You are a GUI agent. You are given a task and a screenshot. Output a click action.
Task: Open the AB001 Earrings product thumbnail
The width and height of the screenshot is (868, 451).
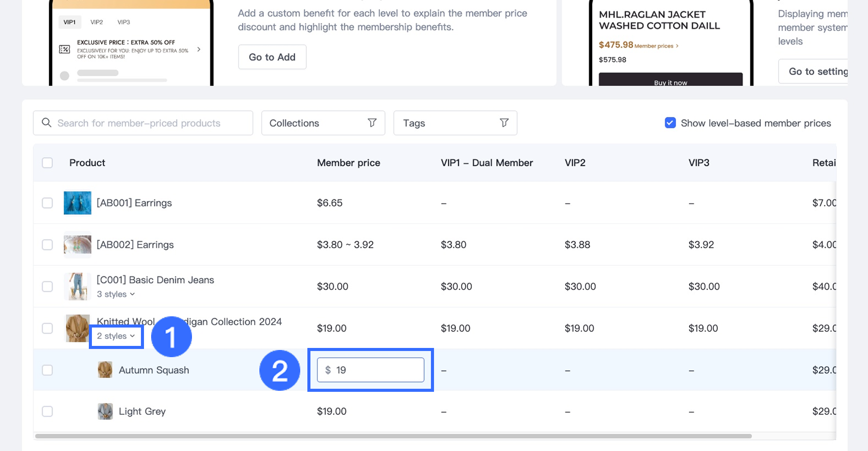click(x=78, y=203)
